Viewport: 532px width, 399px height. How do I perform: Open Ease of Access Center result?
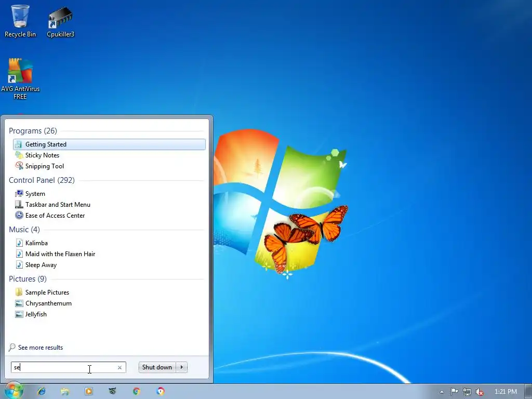pyautogui.click(x=109, y=215)
